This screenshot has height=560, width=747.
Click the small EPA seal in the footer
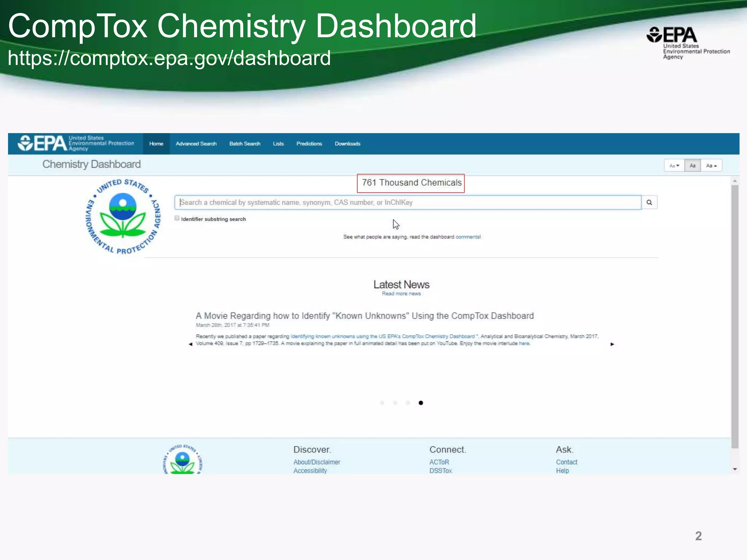(x=183, y=459)
